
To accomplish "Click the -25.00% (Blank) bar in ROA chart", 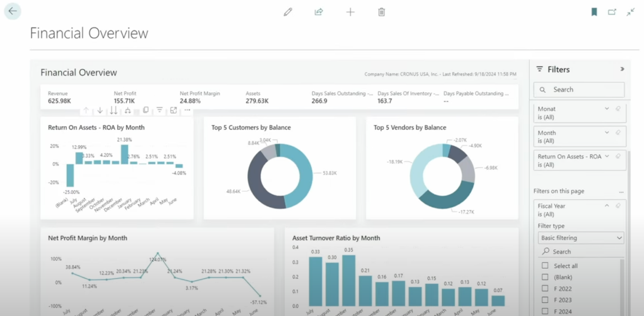I will coord(70,175).
